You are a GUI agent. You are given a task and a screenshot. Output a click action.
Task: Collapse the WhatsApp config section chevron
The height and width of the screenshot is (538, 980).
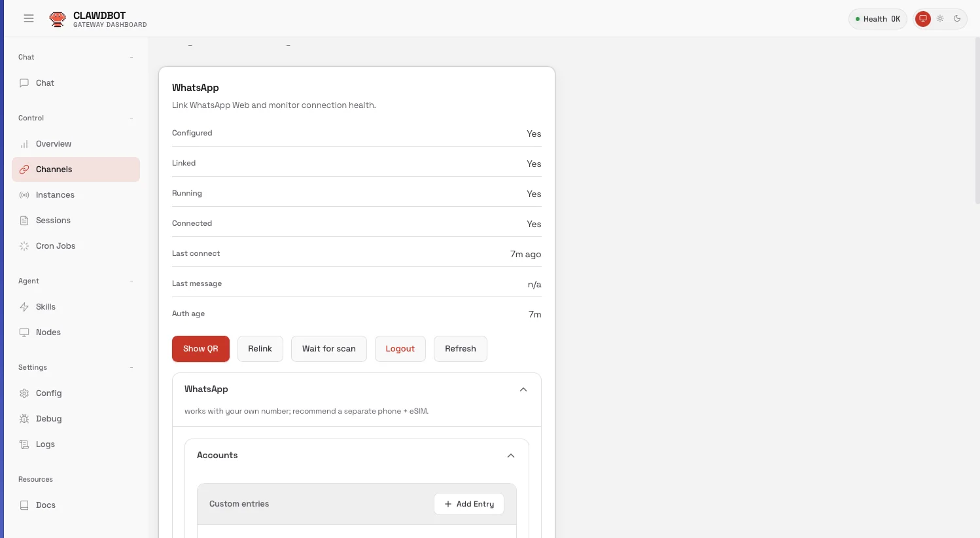pos(523,389)
